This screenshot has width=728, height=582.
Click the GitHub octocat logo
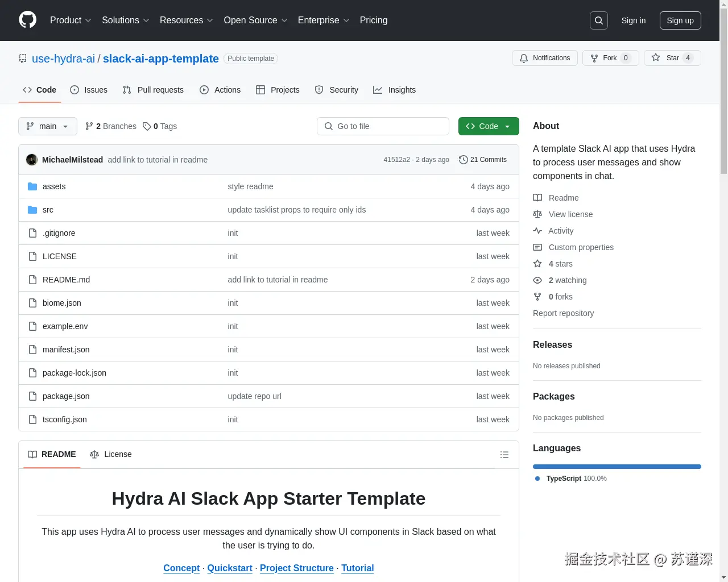pyautogui.click(x=27, y=20)
